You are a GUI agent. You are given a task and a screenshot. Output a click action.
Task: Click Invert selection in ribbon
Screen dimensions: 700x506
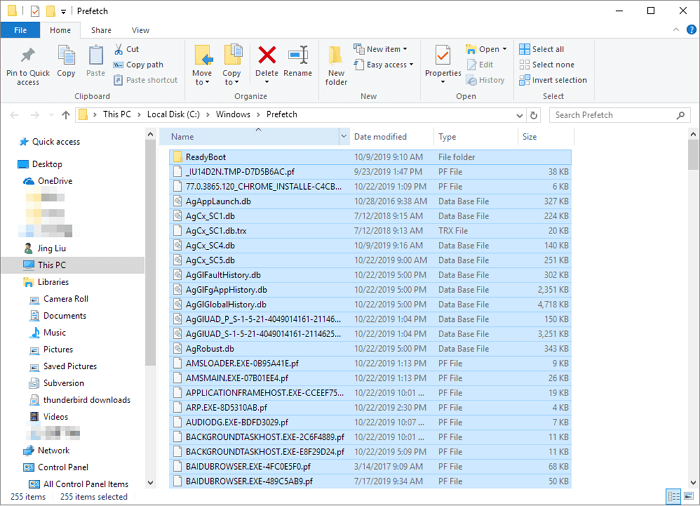point(553,80)
